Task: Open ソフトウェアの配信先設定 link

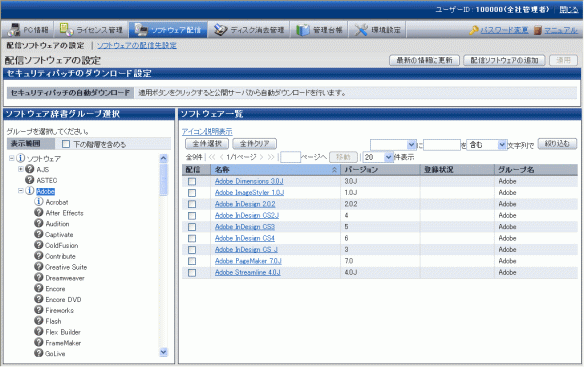Action: [x=137, y=45]
